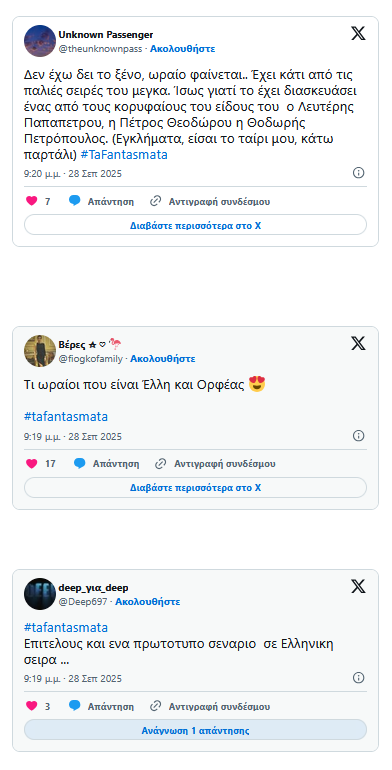Click the X logo on Βέρες tweet
Image resolution: width=392 pixels, height=770 pixels.
(358, 343)
